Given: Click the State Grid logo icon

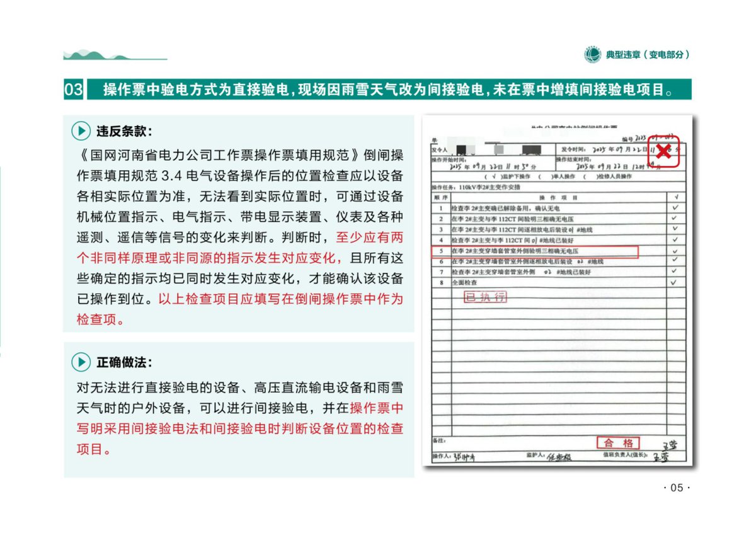Looking at the screenshot, I should 592,55.
